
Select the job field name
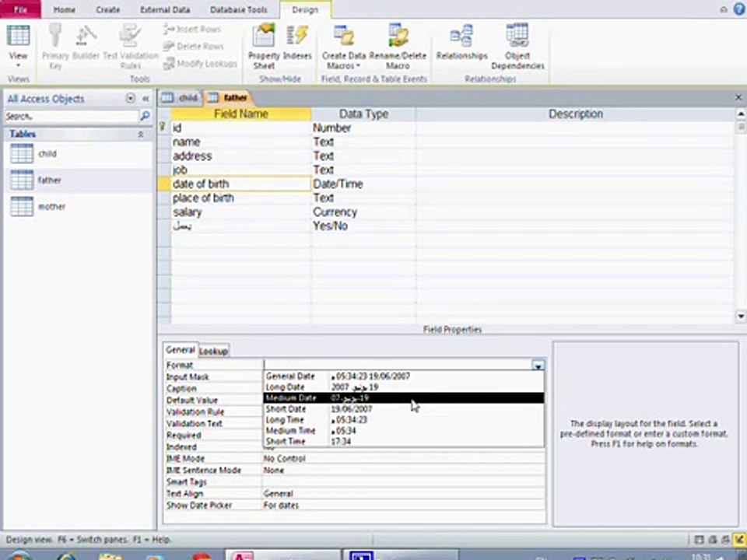[x=241, y=170]
